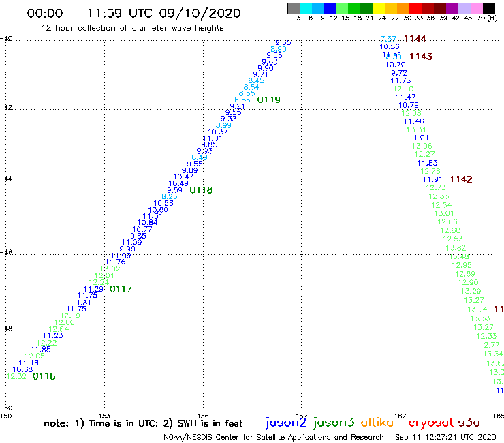Click the wave height value 12.76
The width and height of the screenshot is (504, 443).
430,172
